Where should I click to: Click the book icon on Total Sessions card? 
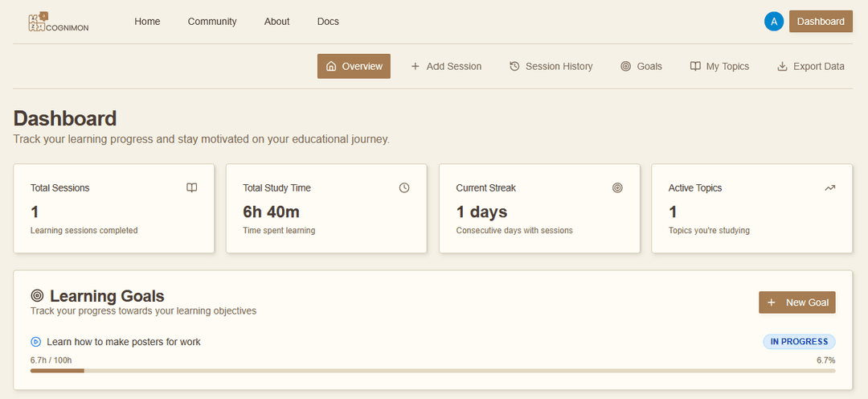pos(191,187)
